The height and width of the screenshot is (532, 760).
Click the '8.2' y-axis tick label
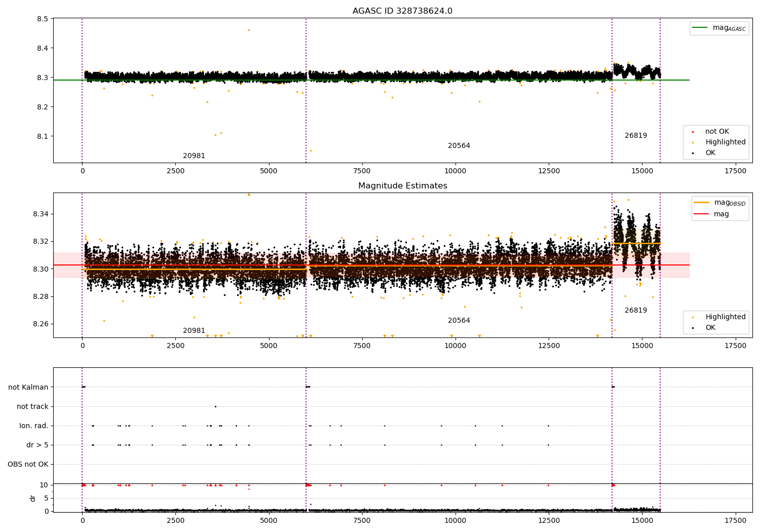pos(43,107)
